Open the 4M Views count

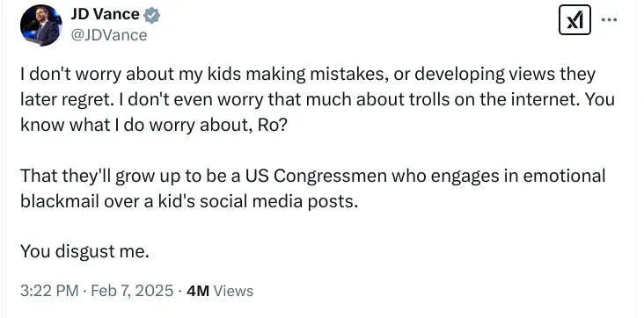pos(220,291)
